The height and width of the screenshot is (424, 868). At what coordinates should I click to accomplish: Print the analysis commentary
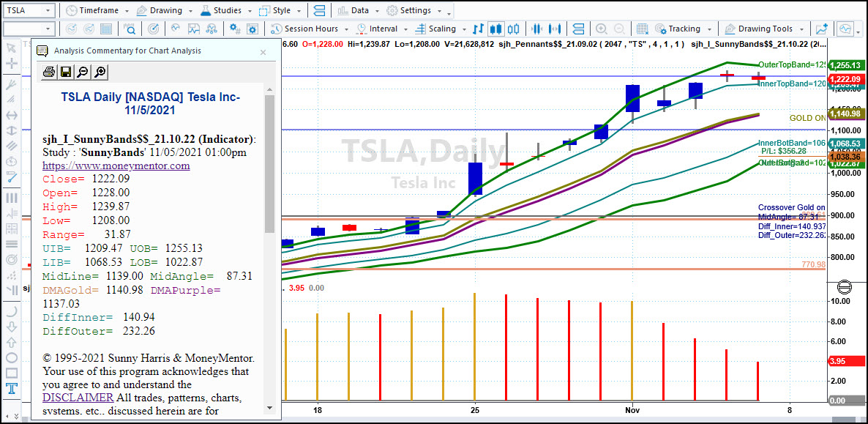coord(49,72)
